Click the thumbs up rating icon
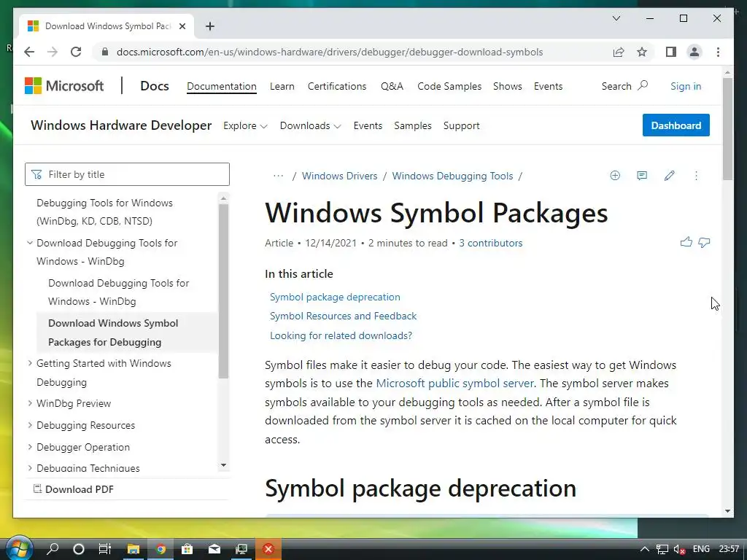The image size is (747, 560). (686, 242)
